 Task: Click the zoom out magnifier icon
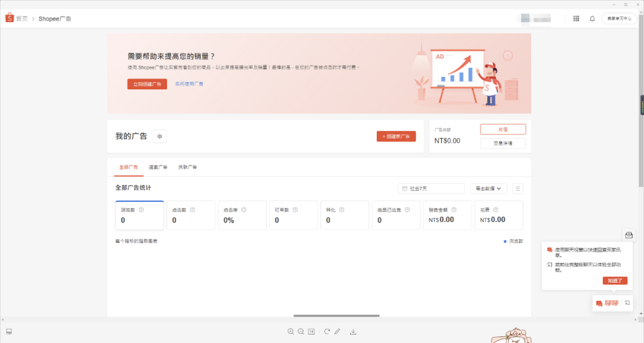click(301, 332)
